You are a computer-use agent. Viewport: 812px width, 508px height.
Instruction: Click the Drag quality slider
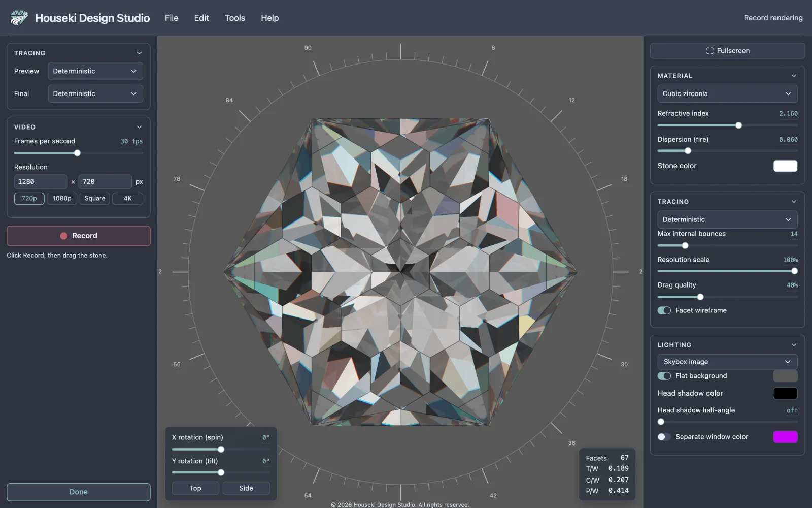[x=727, y=297]
